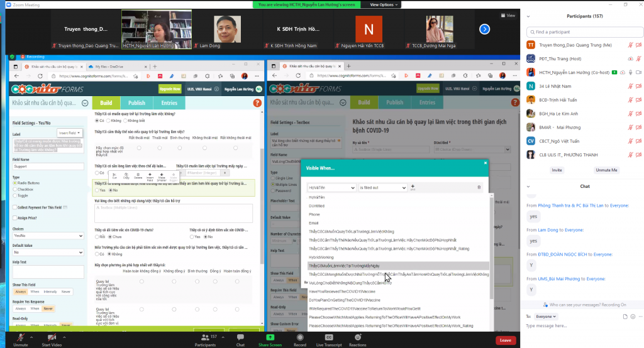Screen dimensions: 644x348
Task: Select Toggle type option
Action: point(15,196)
